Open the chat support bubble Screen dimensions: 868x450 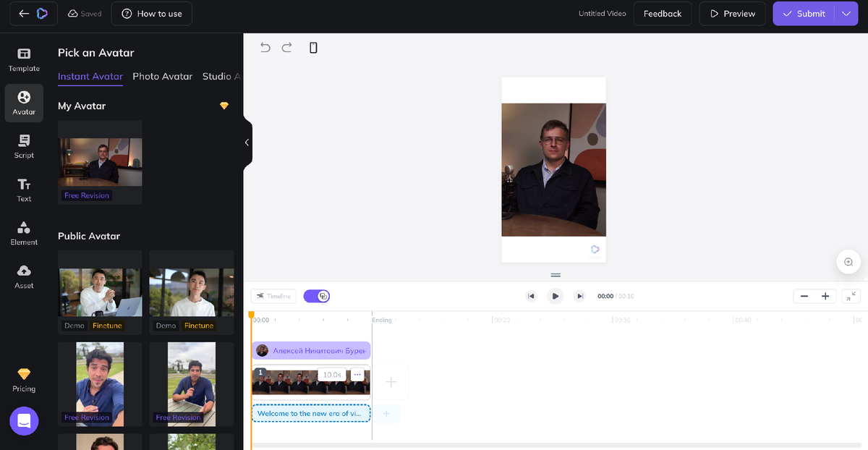(24, 420)
